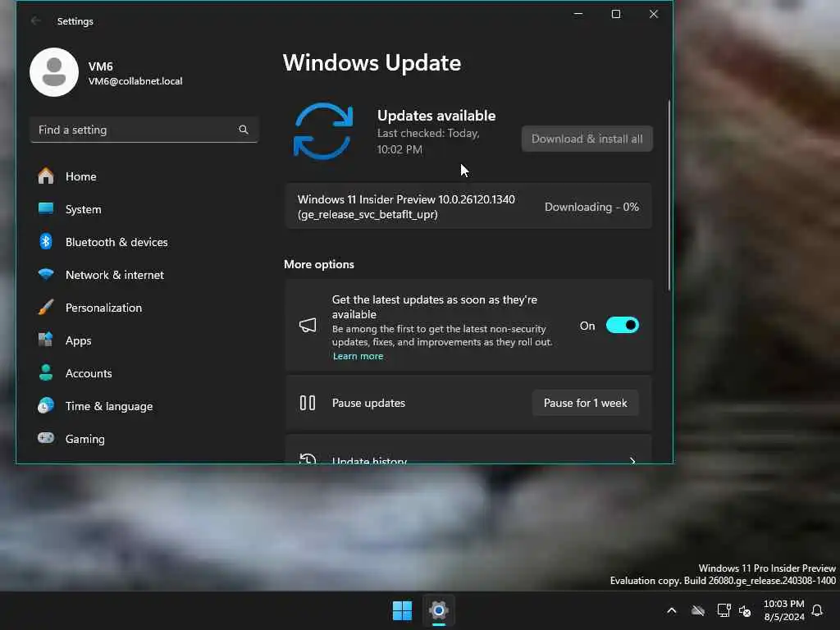Open Gaming settings section
Image resolution: width=840 pixels, height=630 pixels.
[144, 439]
